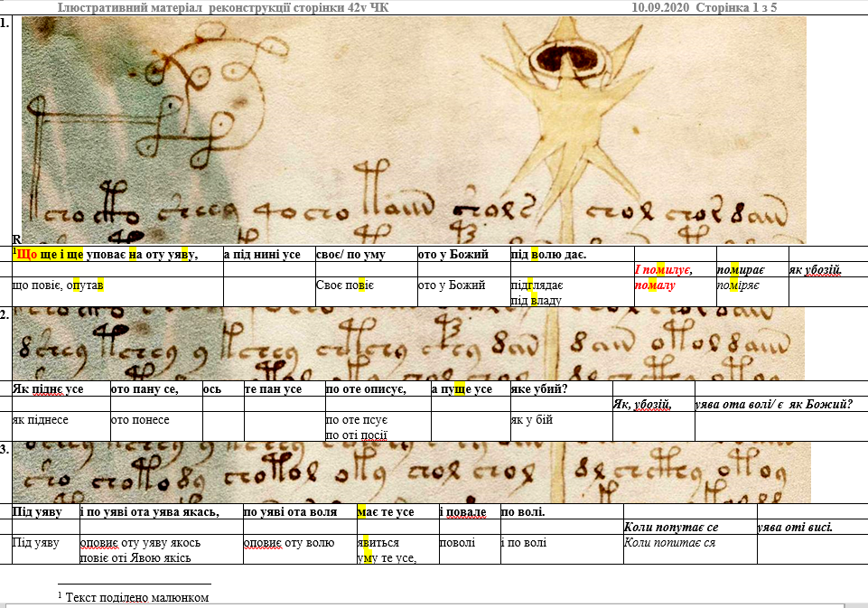Viewport: 868px width, 608px height.
Task: Click the cell 'Своє повіє'
Action: coord(367,292)
